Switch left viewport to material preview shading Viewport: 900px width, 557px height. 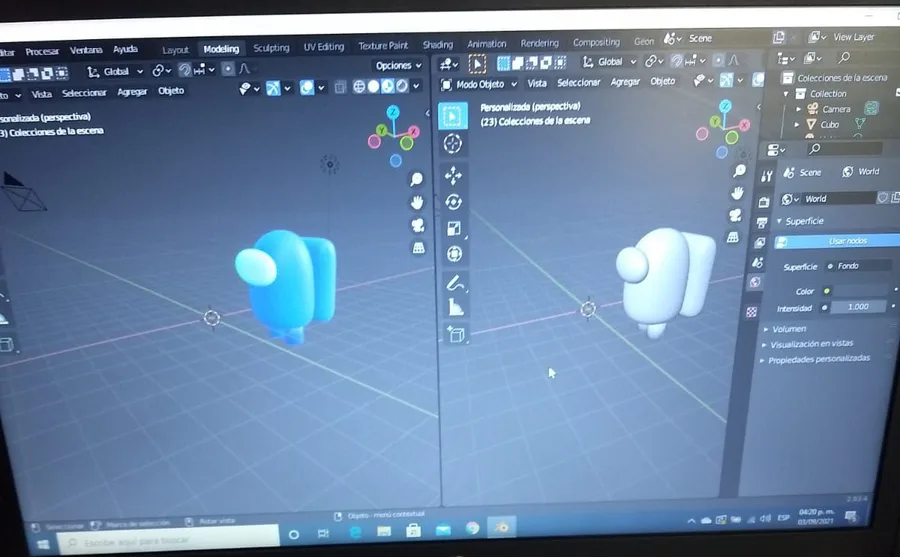[387, 87]
